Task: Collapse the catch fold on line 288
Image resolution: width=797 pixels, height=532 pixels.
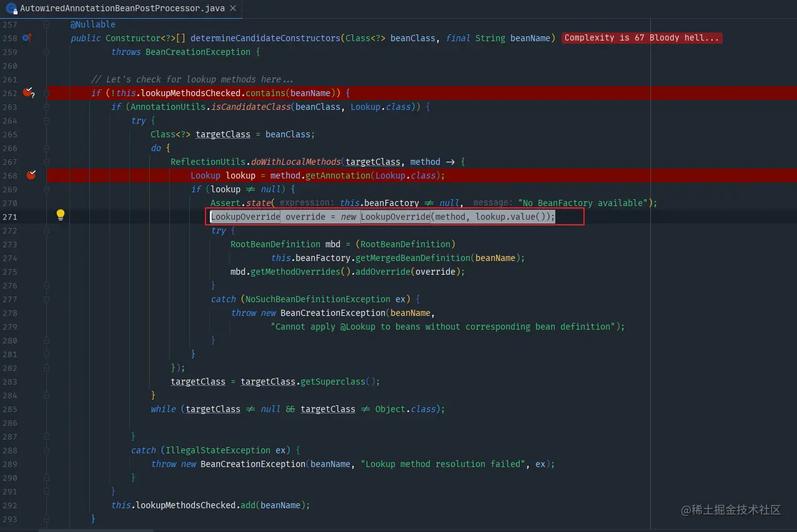Action: click(47, 450)
